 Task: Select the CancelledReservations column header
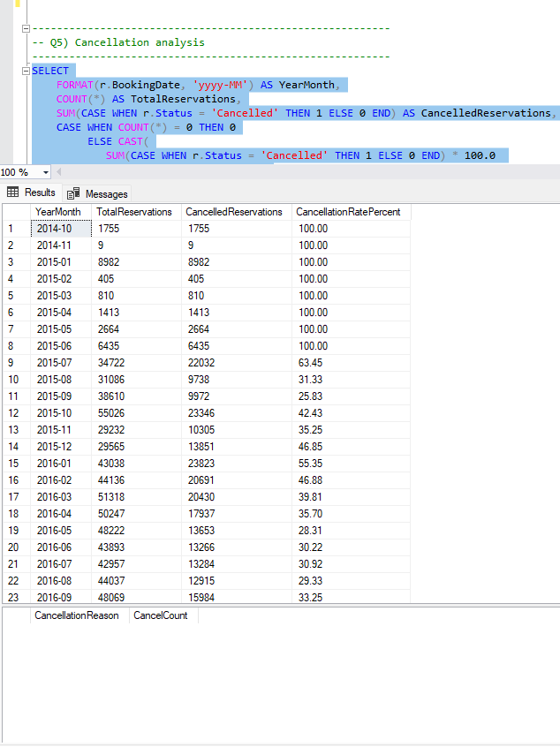pyautogui.click(x=237, y=212)
